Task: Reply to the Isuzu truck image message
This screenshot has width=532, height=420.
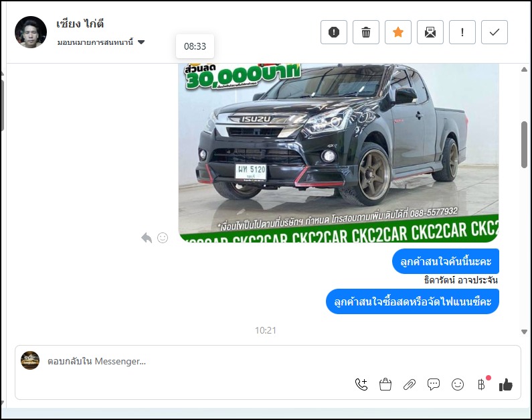Action: click(147, 238)
